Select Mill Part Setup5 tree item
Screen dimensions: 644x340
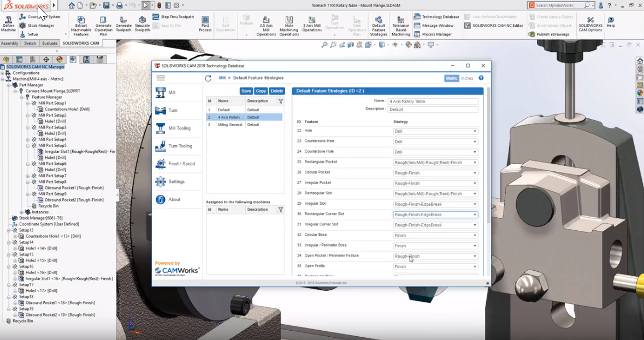pyautogui.click(x=52, y=146)
